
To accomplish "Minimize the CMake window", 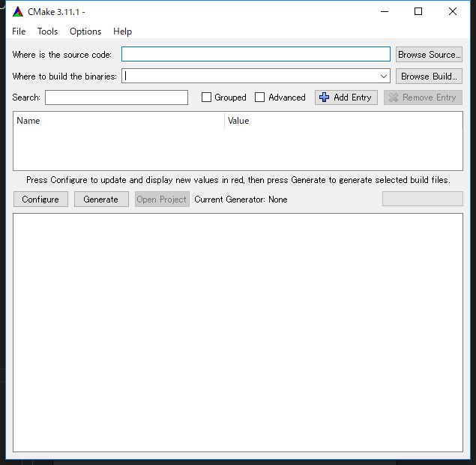I will point(385,11).
